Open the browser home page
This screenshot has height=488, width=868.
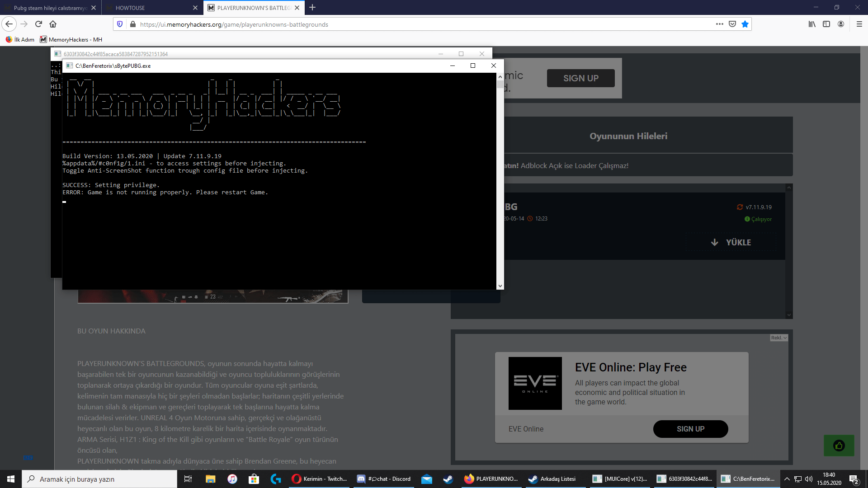click(x=53, y=24)
